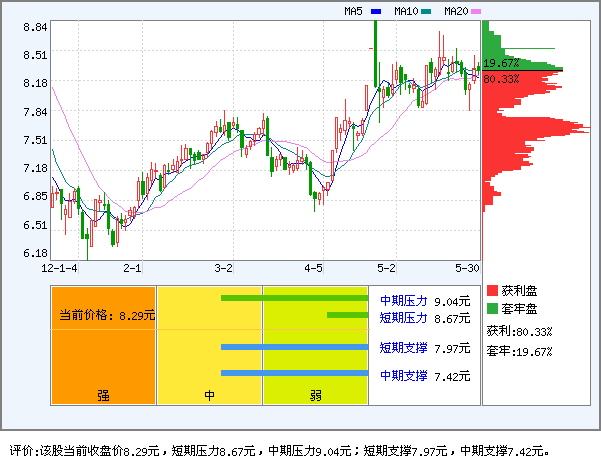Click the green 短期压力 horizontal bar
This screenshot has width=601, height=456.
pyautogui.click(x=349, y=316)
